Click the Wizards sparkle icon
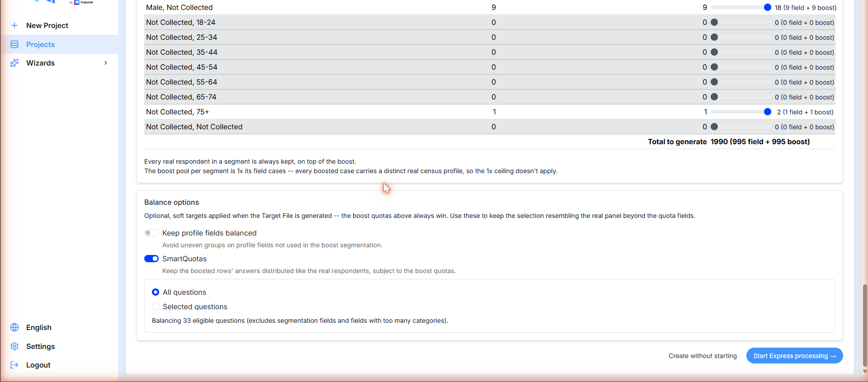The image size is (868, 382). click(x=14, y=63)
